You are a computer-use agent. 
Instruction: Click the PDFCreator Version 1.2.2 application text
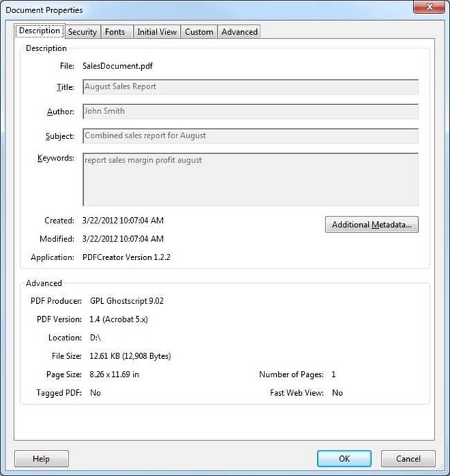pyautogui.click(x=125, y=257)
